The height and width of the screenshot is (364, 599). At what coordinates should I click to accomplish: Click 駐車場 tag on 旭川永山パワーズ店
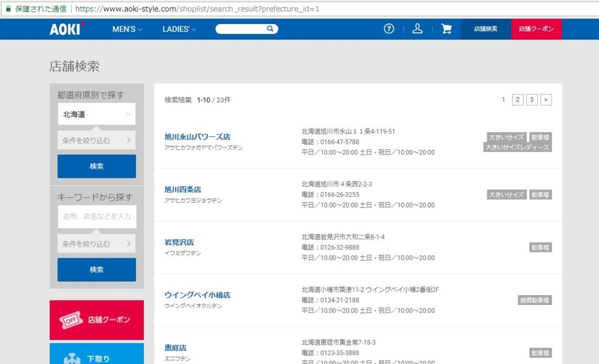[x=540, y=137]
